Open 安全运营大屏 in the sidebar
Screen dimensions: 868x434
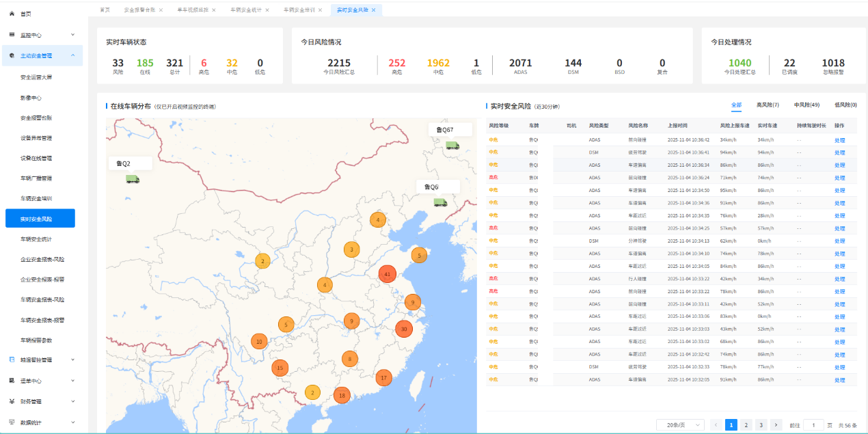click(36, 77)
